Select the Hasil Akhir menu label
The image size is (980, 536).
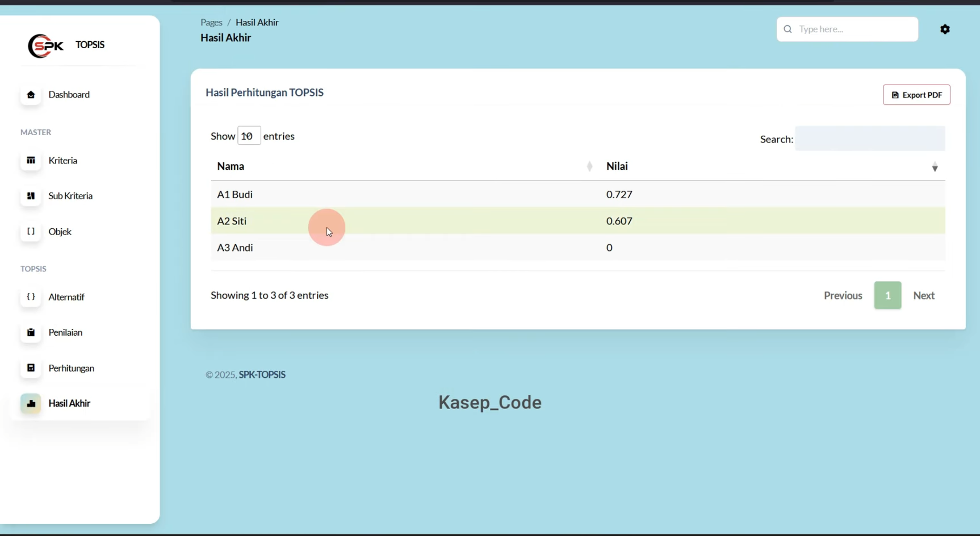coord(69,403)
